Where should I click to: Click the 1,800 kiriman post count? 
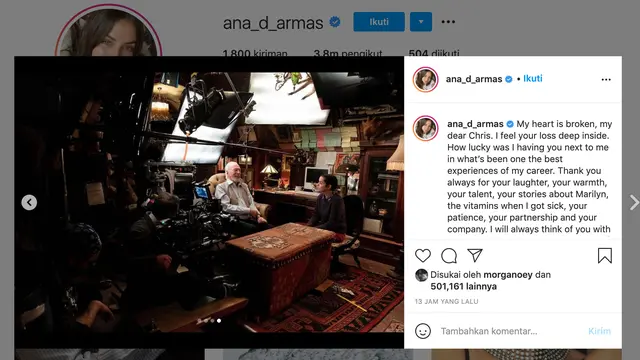pyautogui.click(x=255, y=53)
